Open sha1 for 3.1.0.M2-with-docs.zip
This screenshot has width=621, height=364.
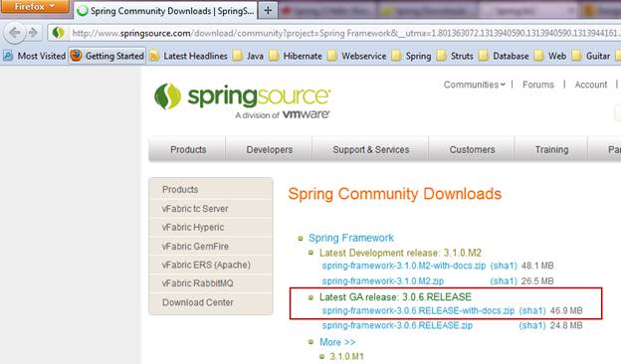click(x=504, y=266)
